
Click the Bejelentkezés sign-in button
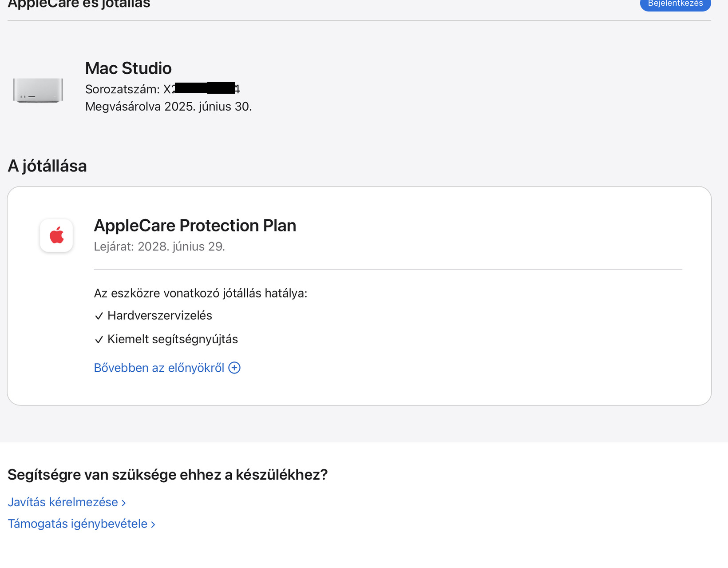[675, 4]
